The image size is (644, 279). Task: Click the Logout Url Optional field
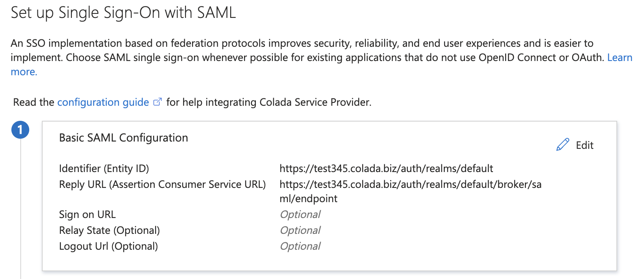click(300, 246)
